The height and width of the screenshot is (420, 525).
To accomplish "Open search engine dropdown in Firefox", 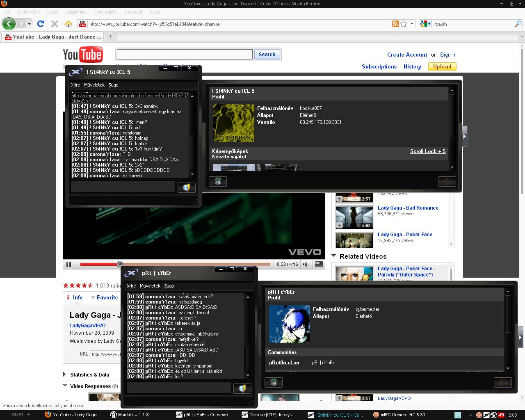I will click(x=425, y=24).
